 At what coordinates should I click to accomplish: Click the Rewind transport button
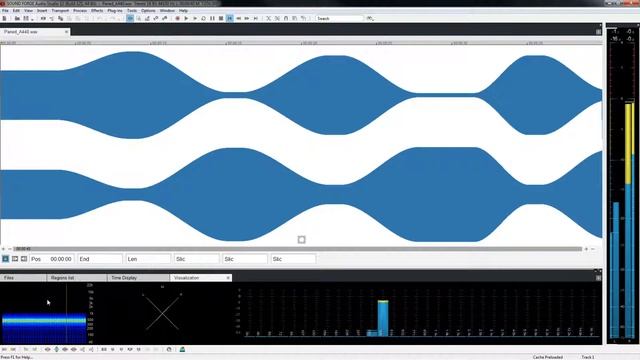238,18
